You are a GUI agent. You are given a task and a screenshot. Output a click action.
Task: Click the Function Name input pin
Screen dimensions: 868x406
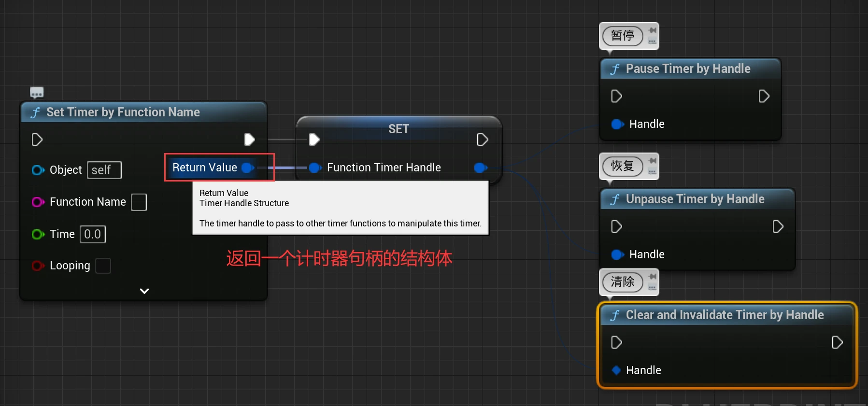click(38, 202)
